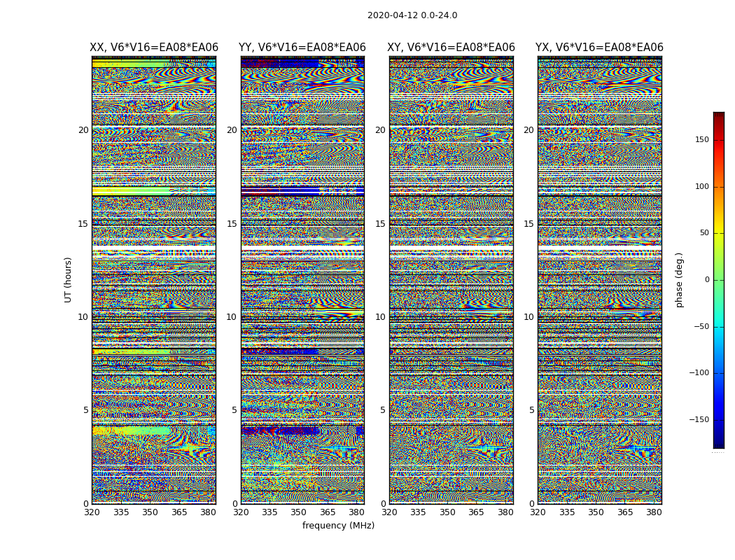Click inside the YY phase waterfall plot
Screen dimensions: 735x560
click(302, 280)
